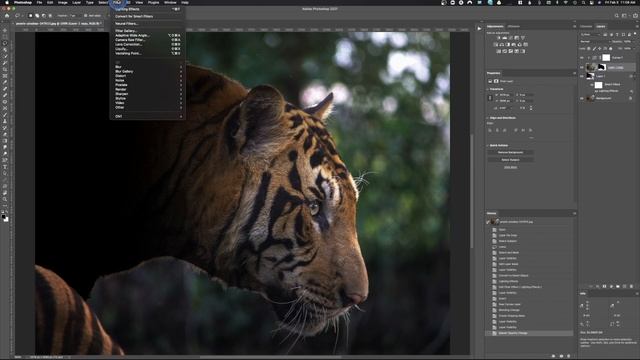Image resolution: width=640 pixels, height=360 pixels.
Task: Hide the Layer 1 smart object
Action: tap(582, 76)
